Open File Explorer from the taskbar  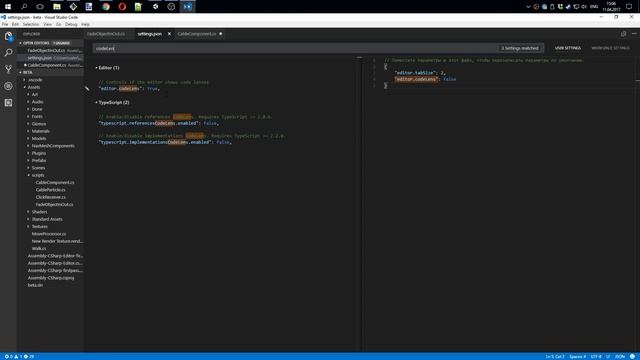coord(57,7)
